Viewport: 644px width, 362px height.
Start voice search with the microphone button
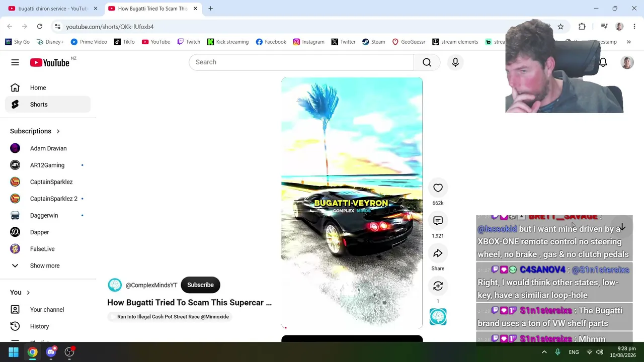[455, 62]
